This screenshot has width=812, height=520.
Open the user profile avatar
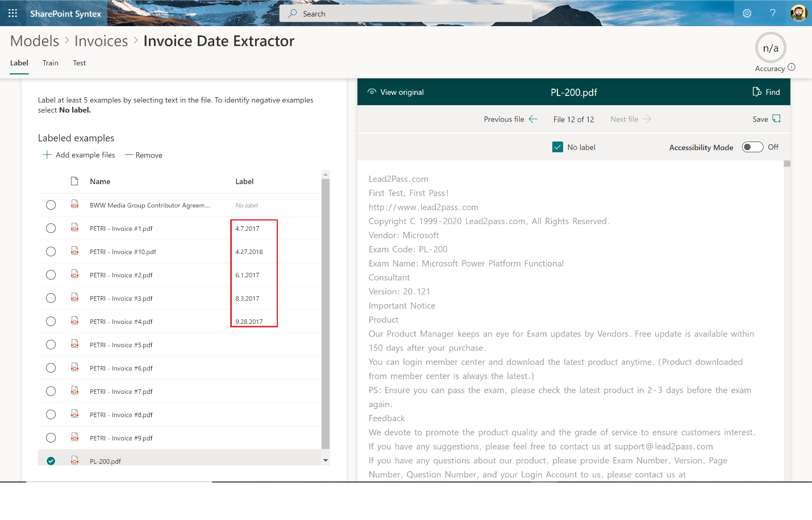coord(798,13)
